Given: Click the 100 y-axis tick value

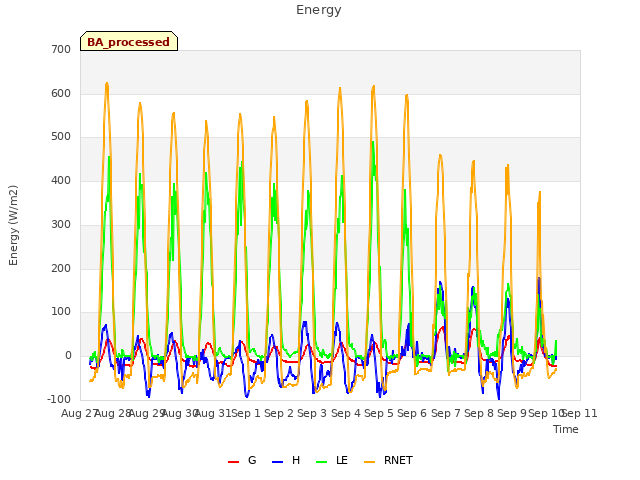Looking at the screenshot, I should (x=61, y=312).
